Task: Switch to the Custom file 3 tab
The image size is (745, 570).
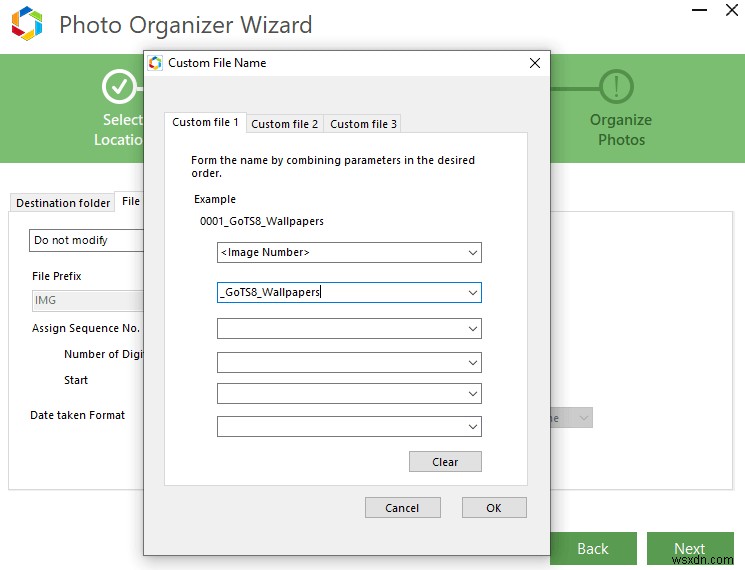Action: tap(363, 124)
